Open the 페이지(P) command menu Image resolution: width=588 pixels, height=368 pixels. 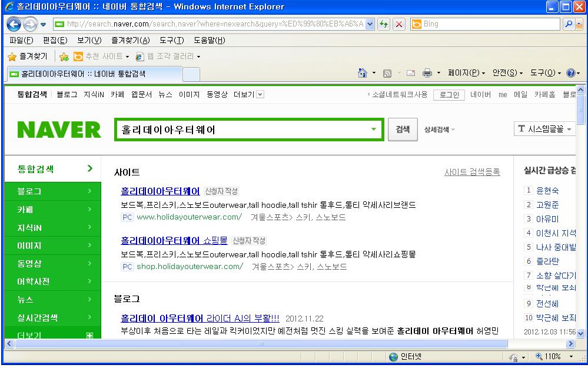[x=466, y=73]
